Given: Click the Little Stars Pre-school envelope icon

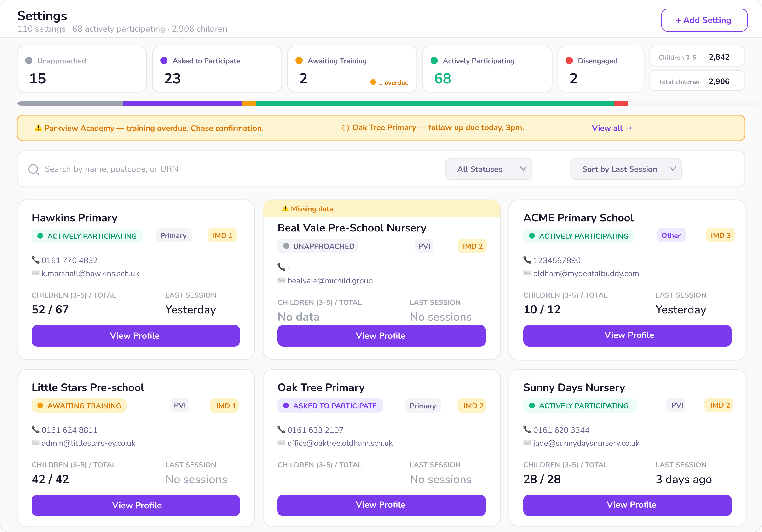Looking at the screenshot, I should [35, 442].
